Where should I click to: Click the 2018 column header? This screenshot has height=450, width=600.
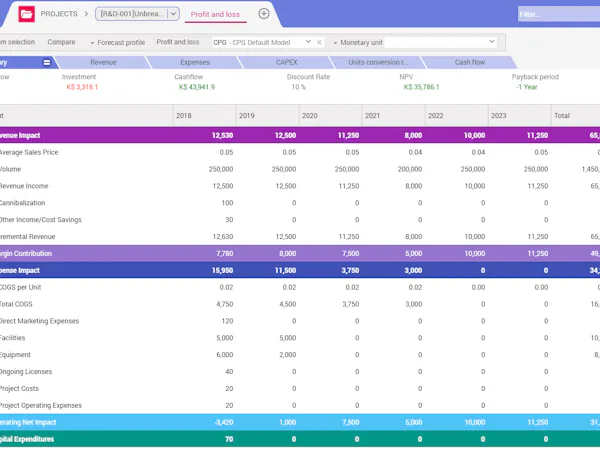(205, 116)
